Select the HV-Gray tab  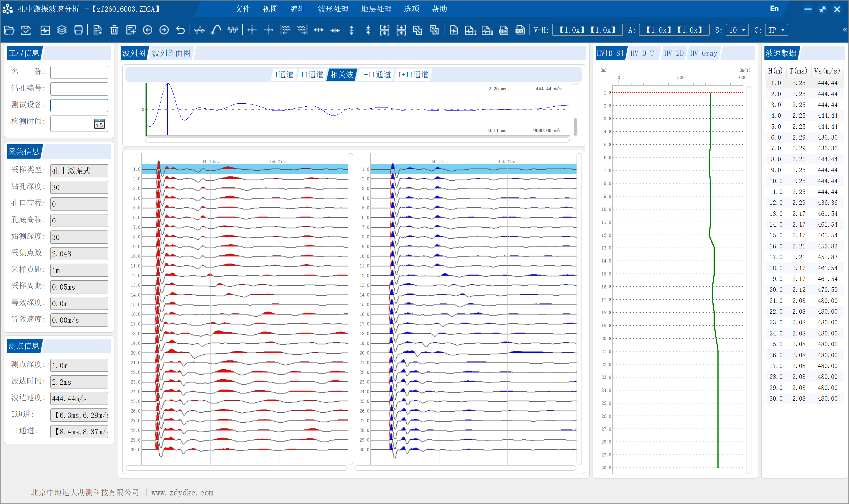(x=704, y=53)
